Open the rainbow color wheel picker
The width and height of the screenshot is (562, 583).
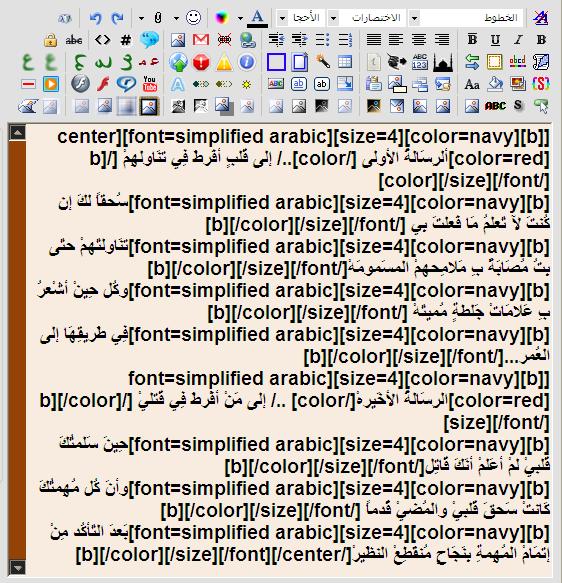pyautogui.click(x=222, y=17)
